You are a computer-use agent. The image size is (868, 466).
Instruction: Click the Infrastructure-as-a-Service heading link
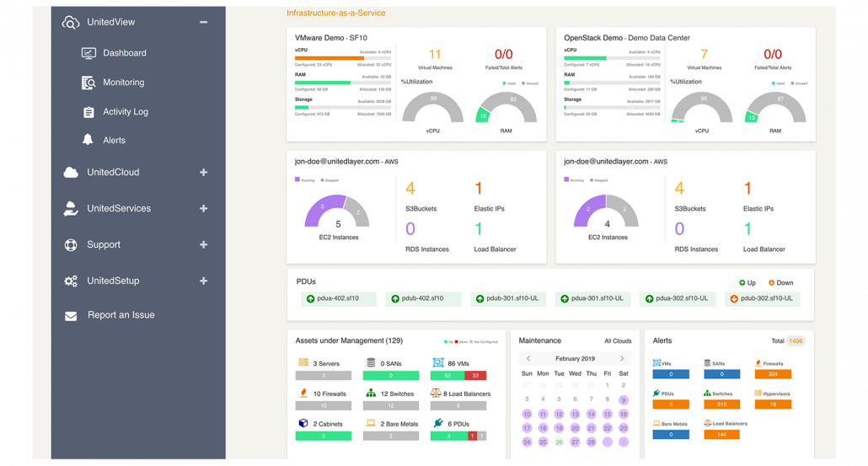click(336, 13)
